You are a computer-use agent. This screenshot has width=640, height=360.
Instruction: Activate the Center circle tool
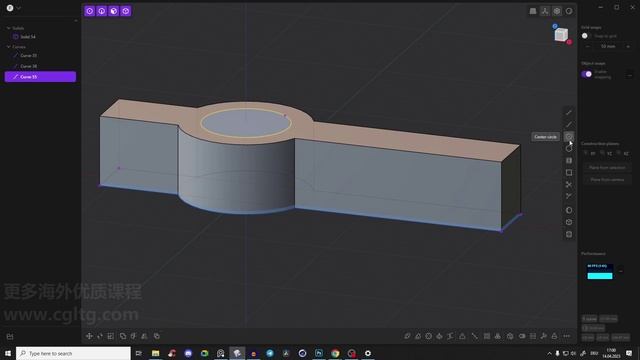[569, 137]
